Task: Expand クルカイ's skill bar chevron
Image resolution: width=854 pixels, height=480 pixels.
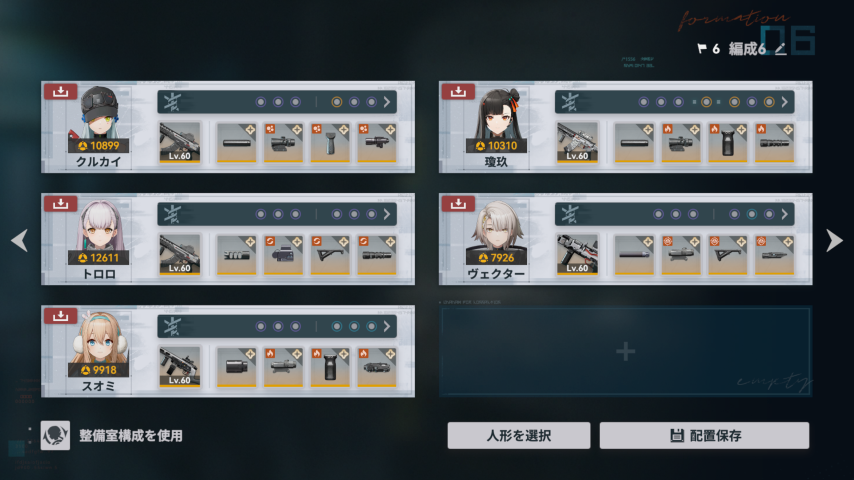Action: [x=387, y=102]
